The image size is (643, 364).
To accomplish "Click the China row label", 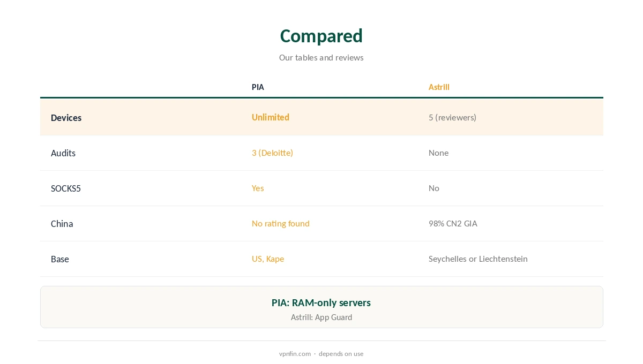I will [62, 224].
